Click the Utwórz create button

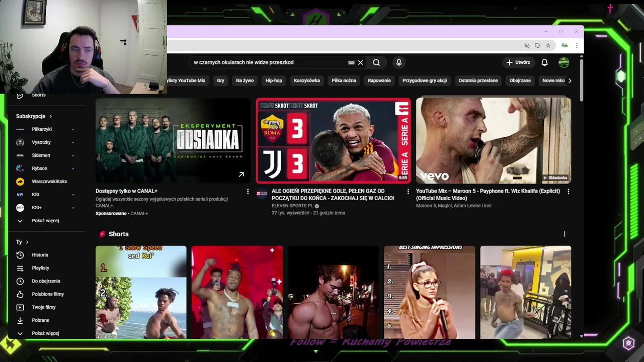[x=518, y=62]
